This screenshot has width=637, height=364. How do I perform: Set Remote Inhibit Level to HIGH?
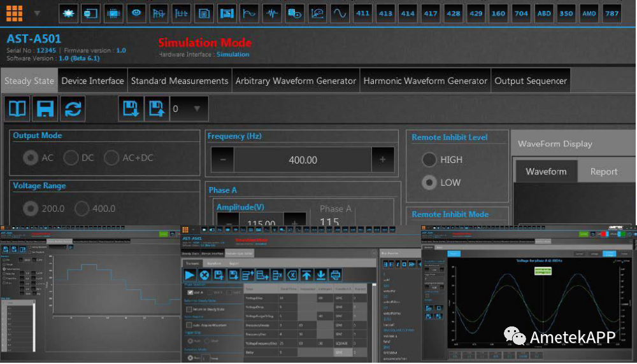click(429, 160)
